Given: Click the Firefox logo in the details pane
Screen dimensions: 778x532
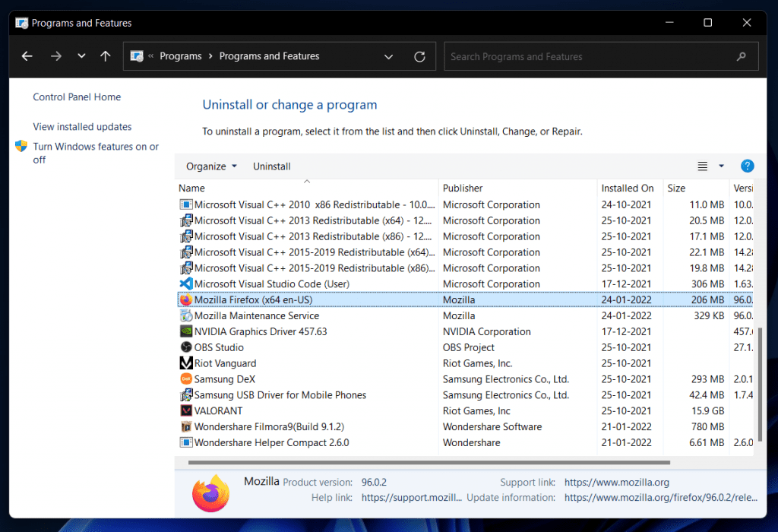Looking at the screenshot, I should [210, 492].
